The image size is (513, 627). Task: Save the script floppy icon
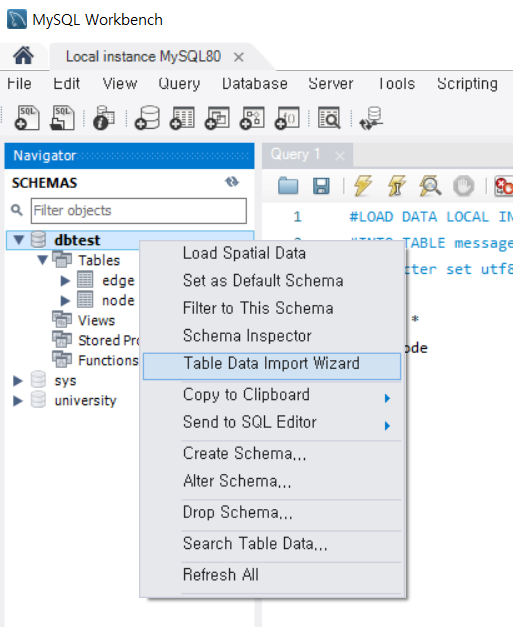321,186
